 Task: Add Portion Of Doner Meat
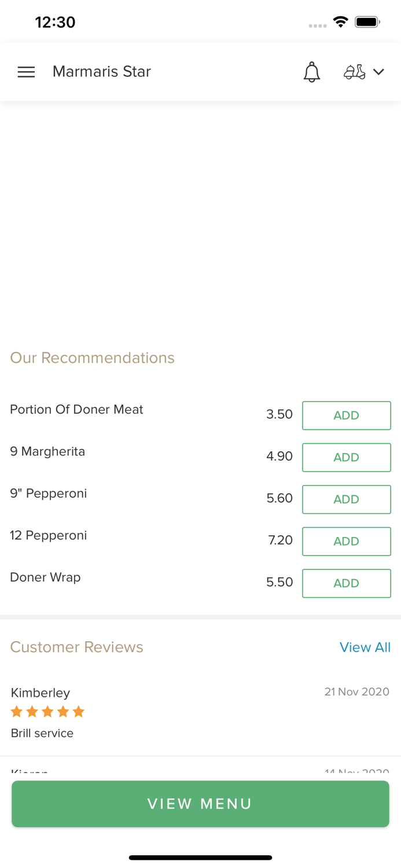(x=346, y=415)
